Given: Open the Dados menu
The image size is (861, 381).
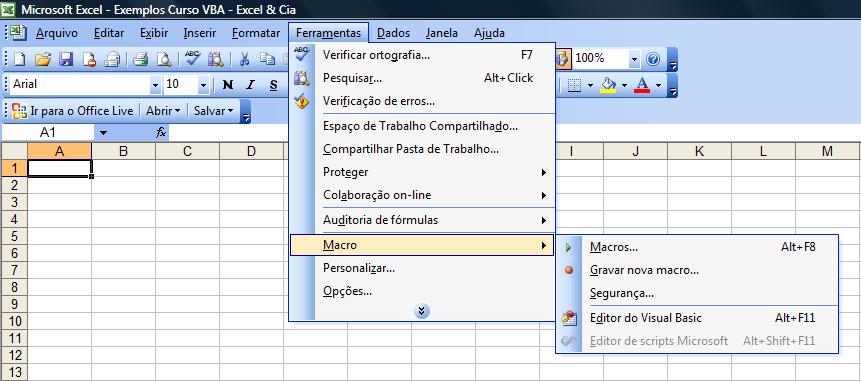Looking at the screenshot, I should (x=393, y=33).
